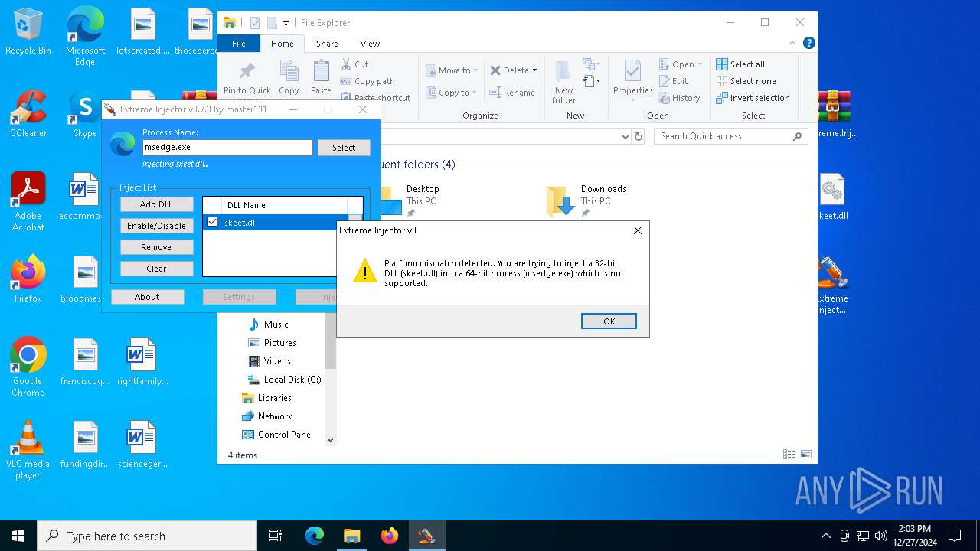This screenshot has height=551, width=980.
Task: Open the About dialog in Extreme Injector
Action: (147, 297)
